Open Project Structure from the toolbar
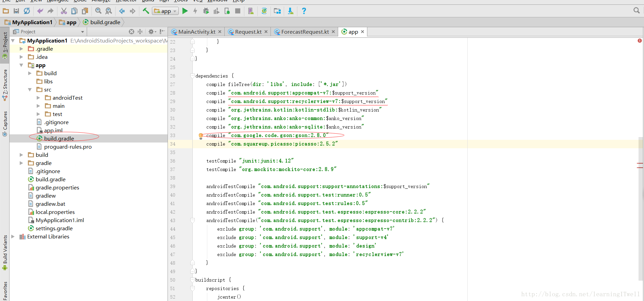The height and width of the screenshot is (301, 644). coord(277,11)
